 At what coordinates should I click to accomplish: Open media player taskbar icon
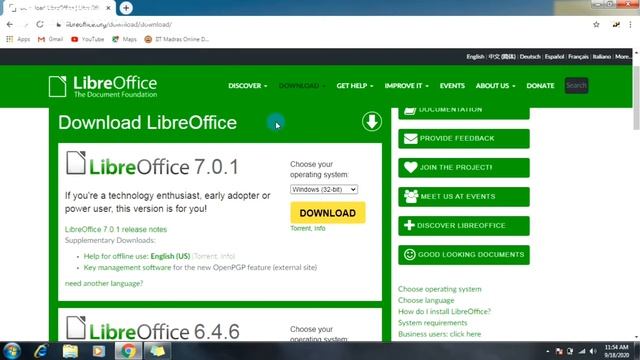(x=99, y=351)
